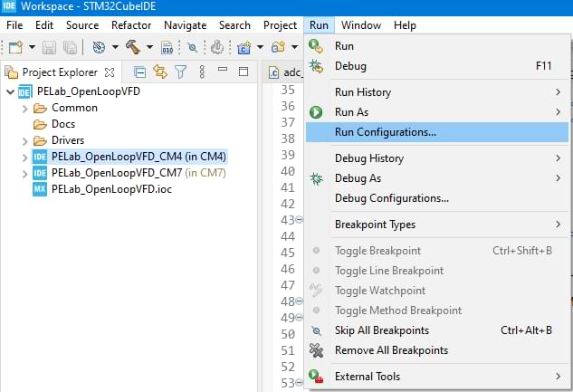Click the Skip All Breakpoints toolbar icon
Viewport: 573px width, 392px height.
192,47
